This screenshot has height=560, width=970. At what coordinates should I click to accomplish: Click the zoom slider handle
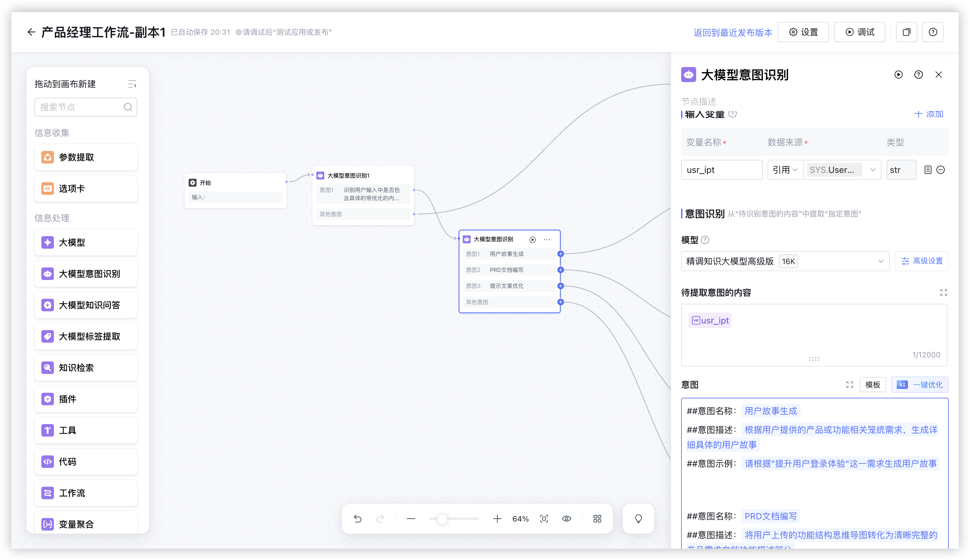click(442, 519)
